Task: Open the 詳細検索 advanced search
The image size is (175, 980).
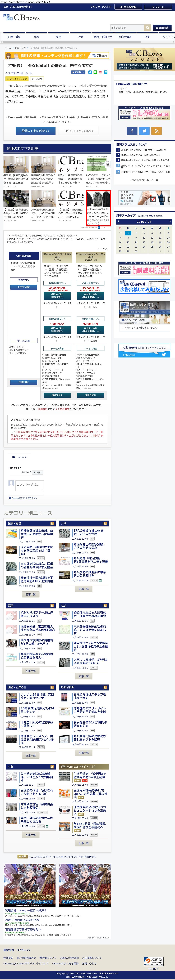Action: (x=163, y=28)
